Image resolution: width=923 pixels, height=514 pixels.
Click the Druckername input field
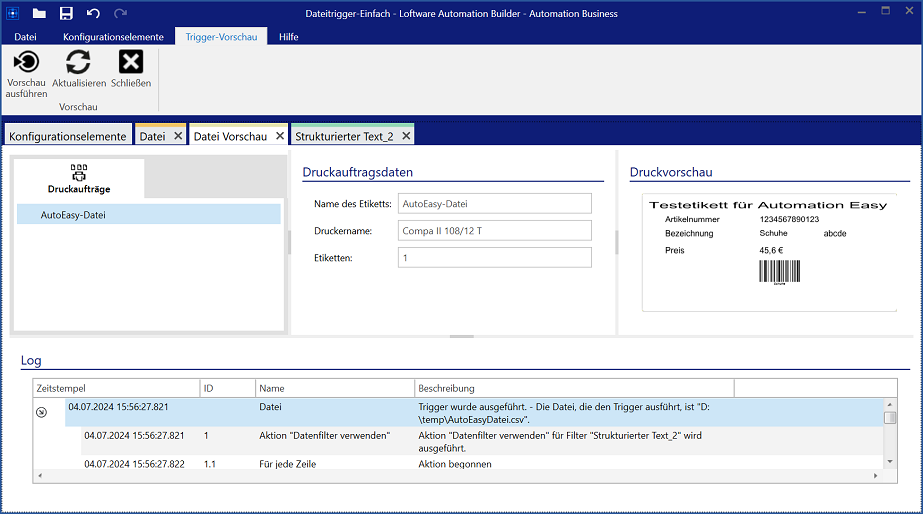(x=494, y=231)
